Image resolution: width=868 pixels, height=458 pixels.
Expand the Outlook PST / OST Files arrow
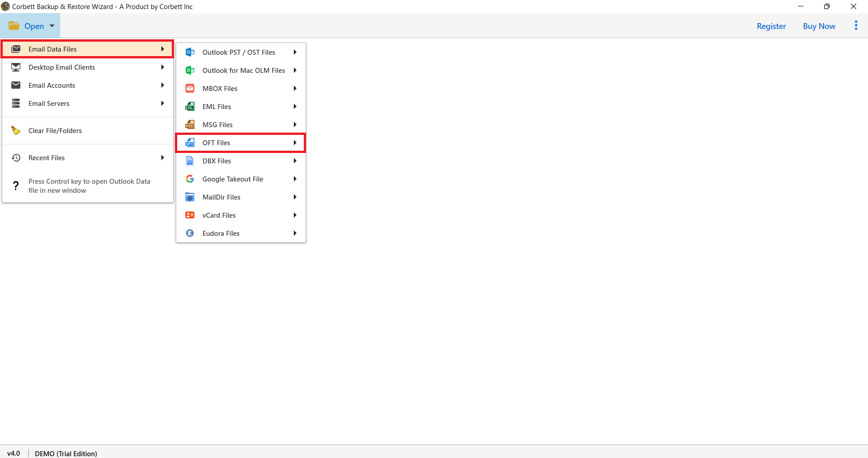pos(295,52)
